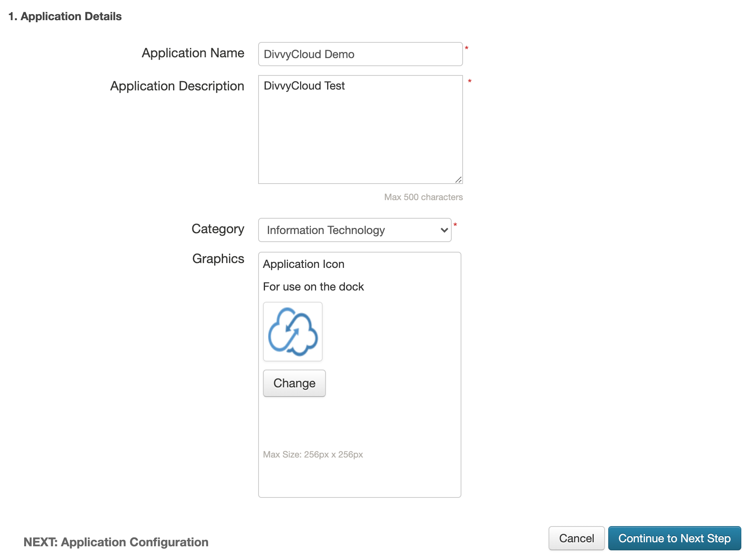Click the 'NEXT: Application Configuration' text

coord(116,542)
